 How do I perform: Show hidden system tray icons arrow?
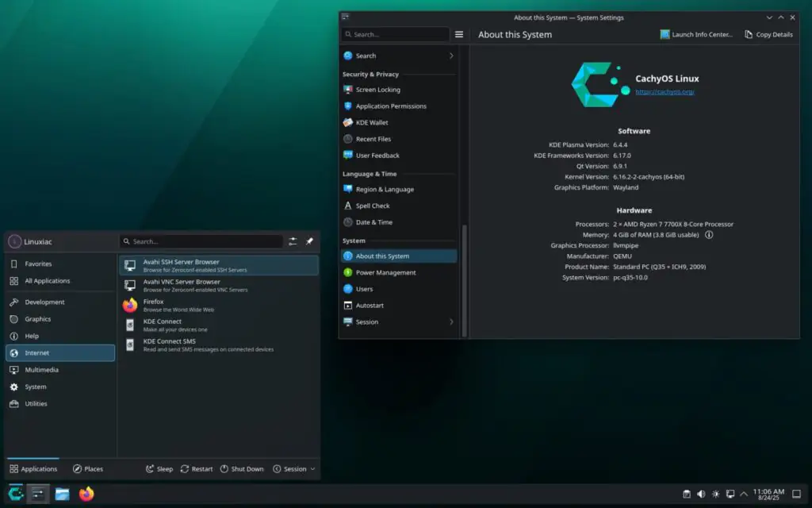coord(744,494)
